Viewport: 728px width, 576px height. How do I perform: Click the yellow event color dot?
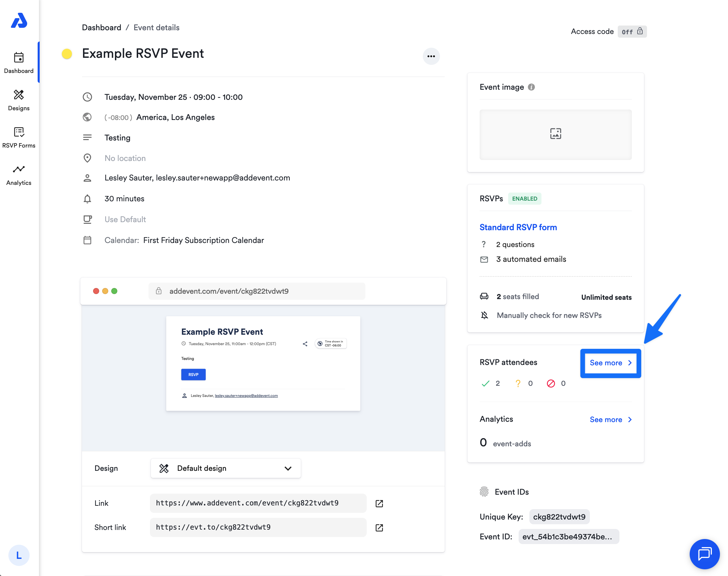(67, 54)
